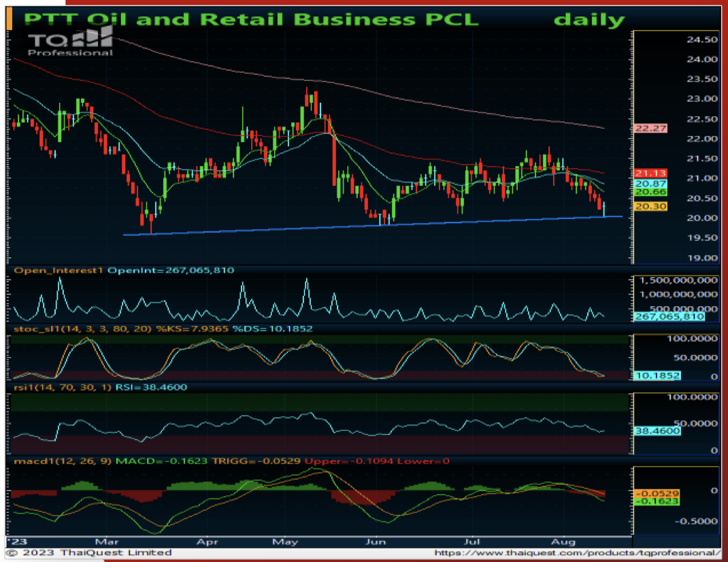Viewport: 728px width, 562px height.
Task: Select the 21.50 price axis label
Action: tap(702, 159)
